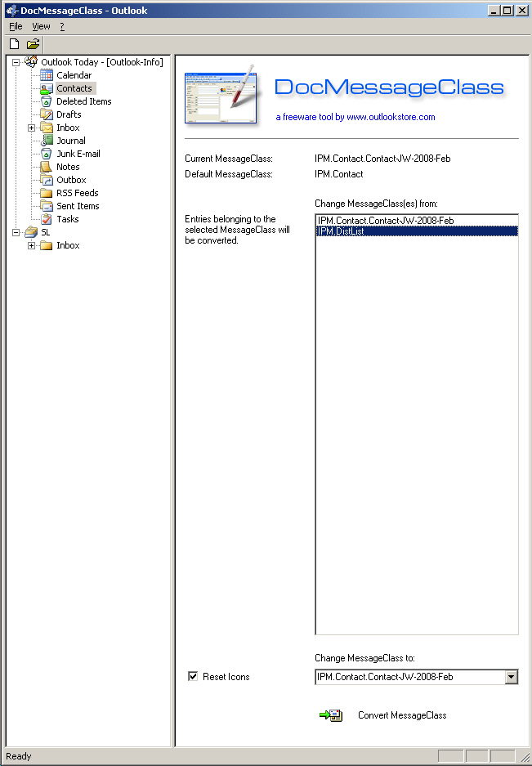Select the Journal label
Viewport: 532px width, 766px height.
71,141
